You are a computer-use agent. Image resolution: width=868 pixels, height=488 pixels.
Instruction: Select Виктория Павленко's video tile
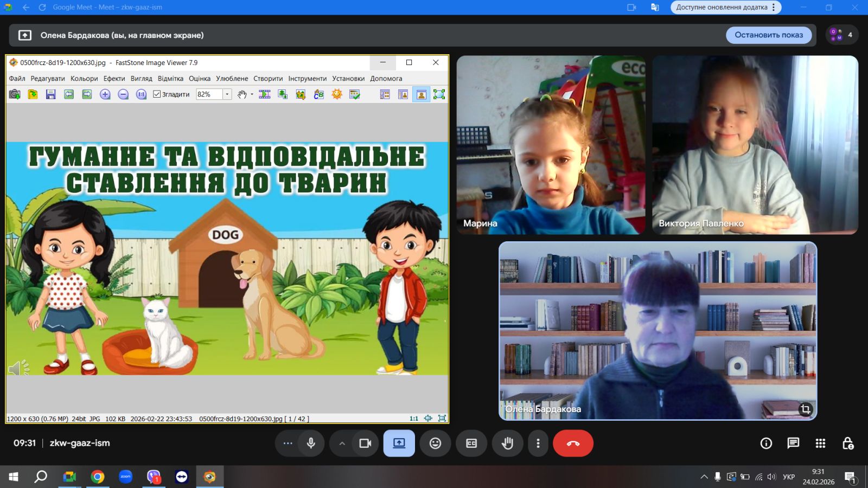coord(755,145)
